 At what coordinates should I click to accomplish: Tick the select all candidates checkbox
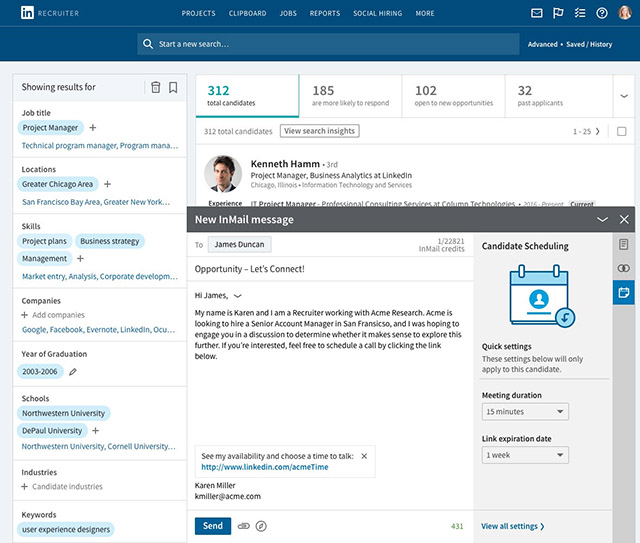[x=621, y=131]
